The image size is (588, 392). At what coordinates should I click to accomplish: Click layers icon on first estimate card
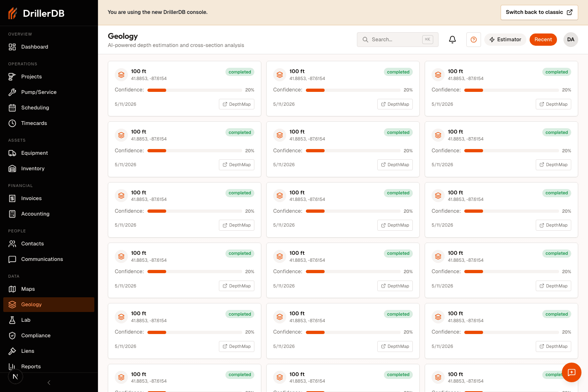coord(121,75)
